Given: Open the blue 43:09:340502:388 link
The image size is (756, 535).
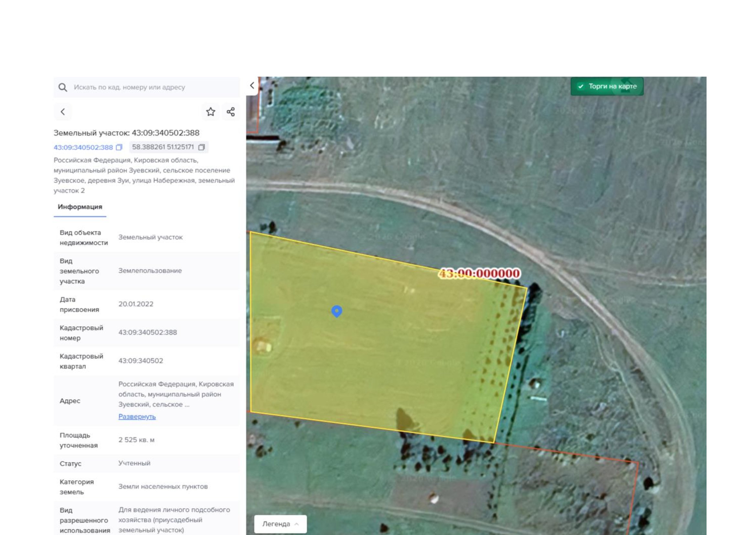Looking at the screenshot, I should click(83, 147).
